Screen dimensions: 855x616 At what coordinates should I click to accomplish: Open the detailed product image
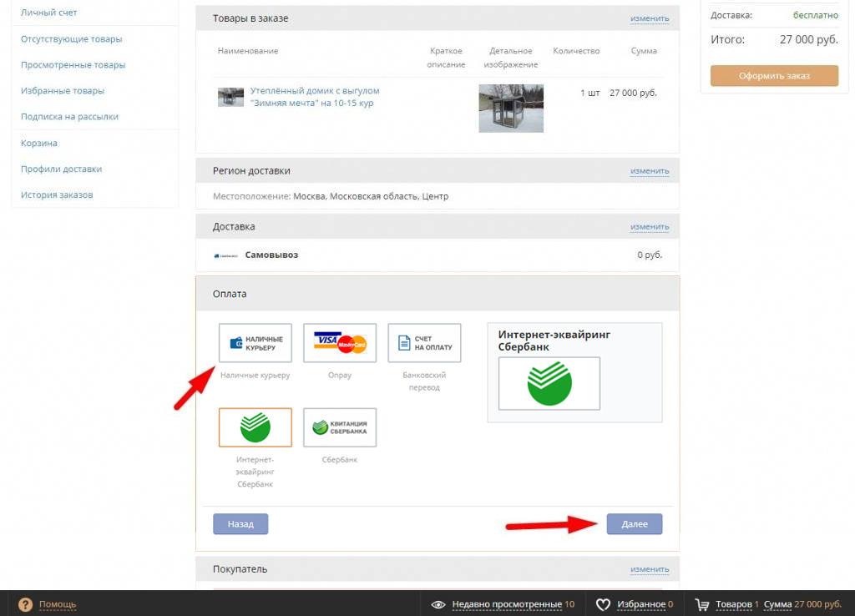(511, 109)
